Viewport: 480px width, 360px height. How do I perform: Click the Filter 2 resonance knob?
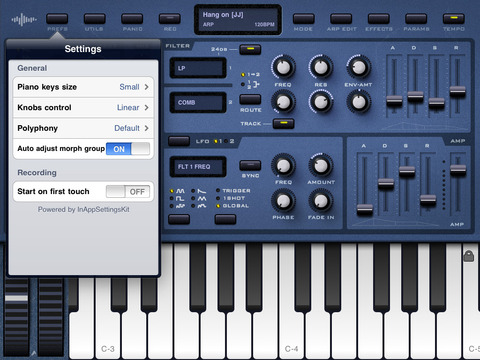point(321,102)
